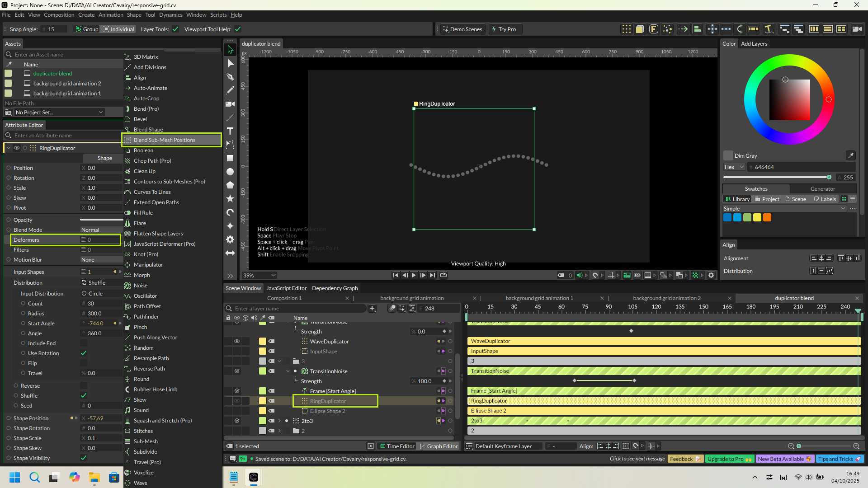Image resolution: width=868 pixels, height=488 pixels.
Task: Click the Camera tool icon
Action: tap(230, 104)
